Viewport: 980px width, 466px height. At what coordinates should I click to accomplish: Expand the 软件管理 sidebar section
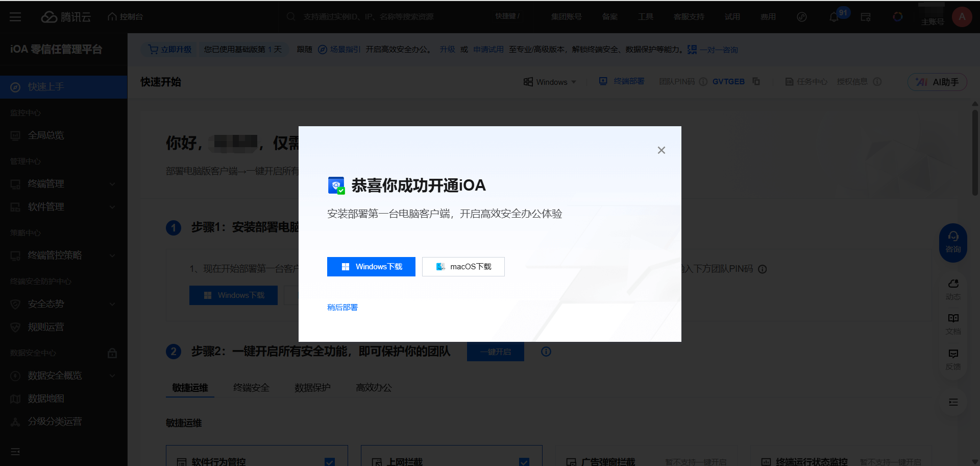pos(64,207)
